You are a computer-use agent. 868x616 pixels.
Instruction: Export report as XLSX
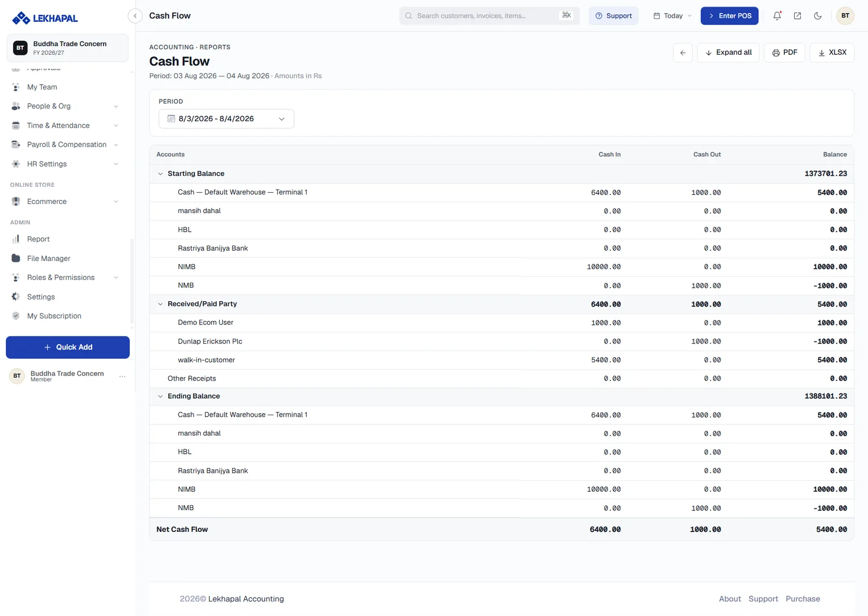pyautogui.click(x=832, y=53)
